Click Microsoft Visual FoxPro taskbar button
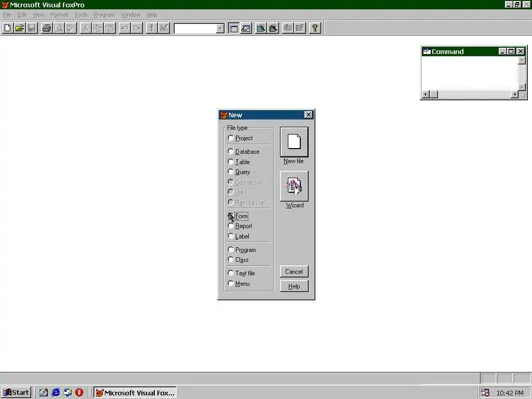 click(135, 393)
